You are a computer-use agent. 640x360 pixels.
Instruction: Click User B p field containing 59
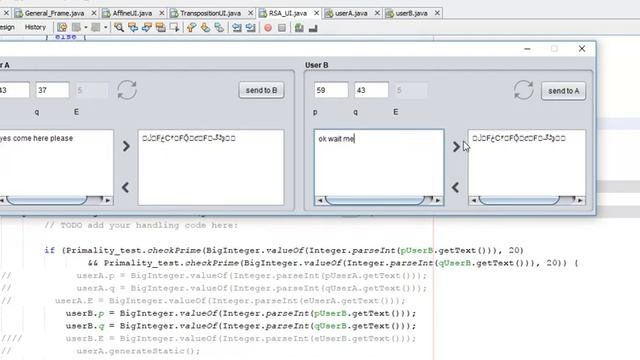tap(331, 90)
